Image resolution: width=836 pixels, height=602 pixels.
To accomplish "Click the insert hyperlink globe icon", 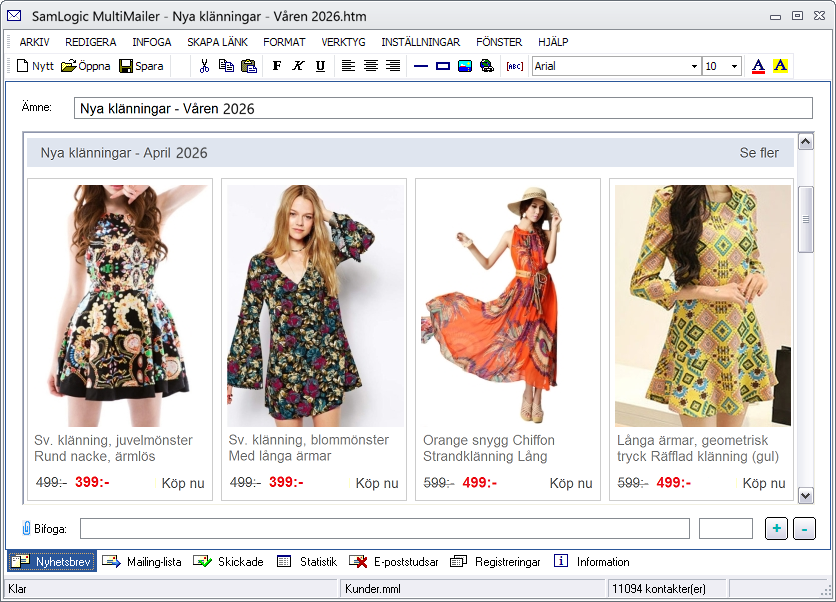I will tap(486, 66).
